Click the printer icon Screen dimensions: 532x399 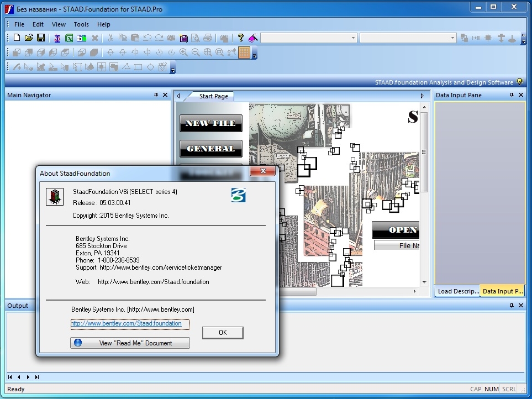pos(208,38)
